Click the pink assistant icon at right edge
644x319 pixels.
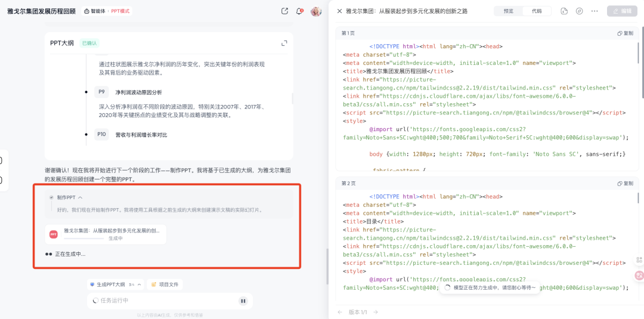[639, 276]
